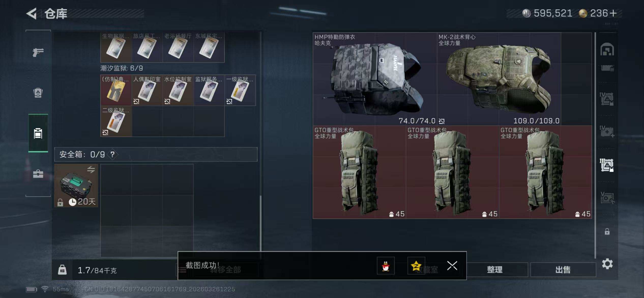The height and width of the screenshot is (298, 644).
Task: Go back using the arrow beside 仓库
Action: tap(32, 13)
